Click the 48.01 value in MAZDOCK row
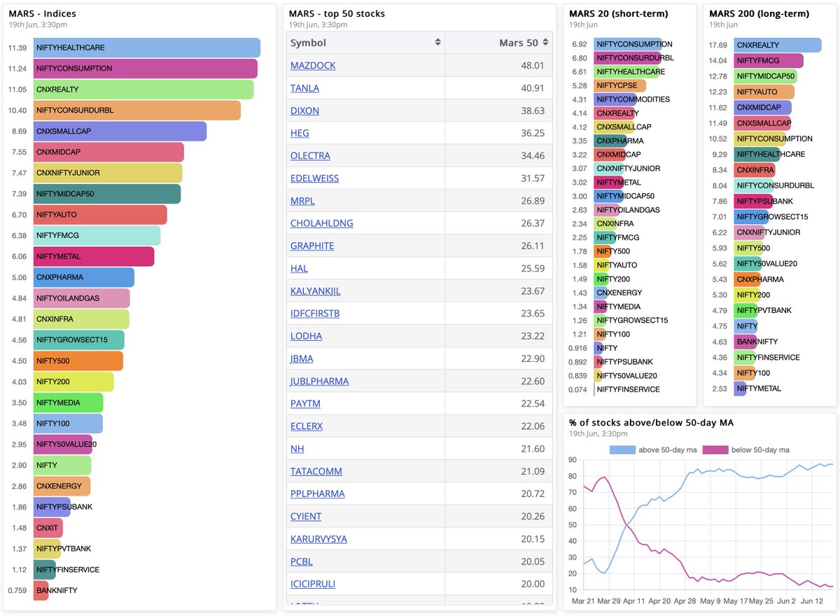Viewport: 840px width, 616px height. tap(533, 65)
